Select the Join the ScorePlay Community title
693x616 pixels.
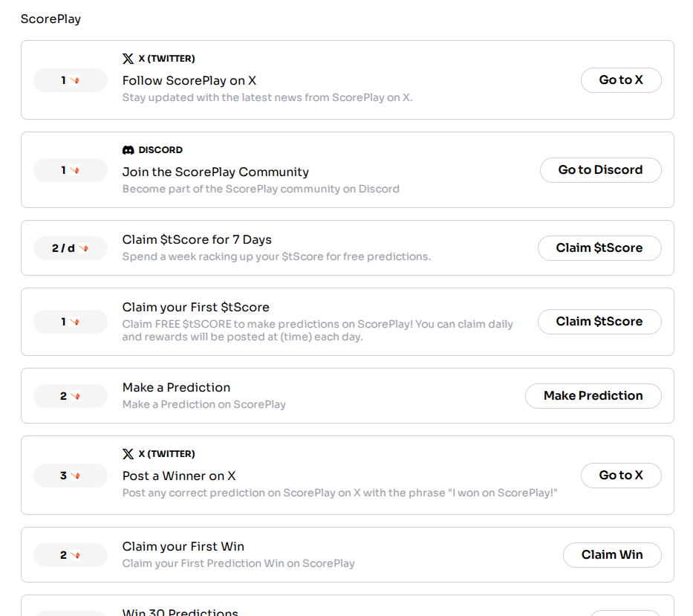click(215, 172)
